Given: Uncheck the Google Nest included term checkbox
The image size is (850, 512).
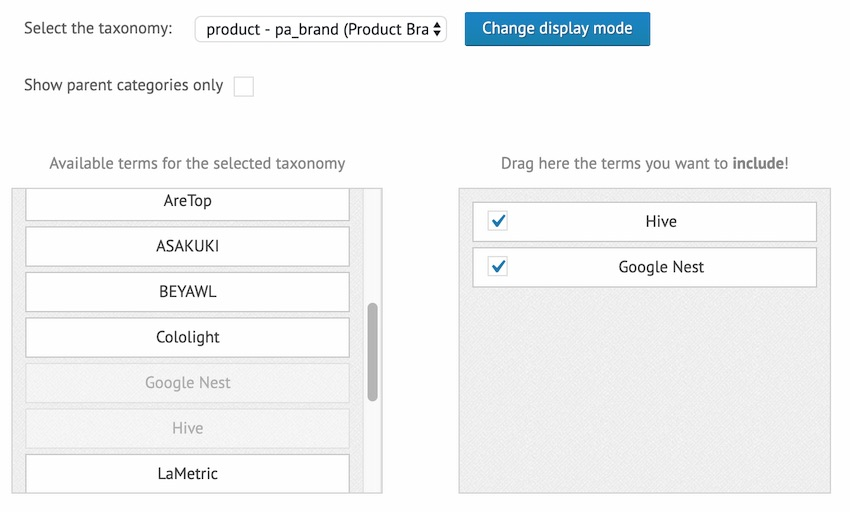Looking at the screenshot, I should coord(497,267).
